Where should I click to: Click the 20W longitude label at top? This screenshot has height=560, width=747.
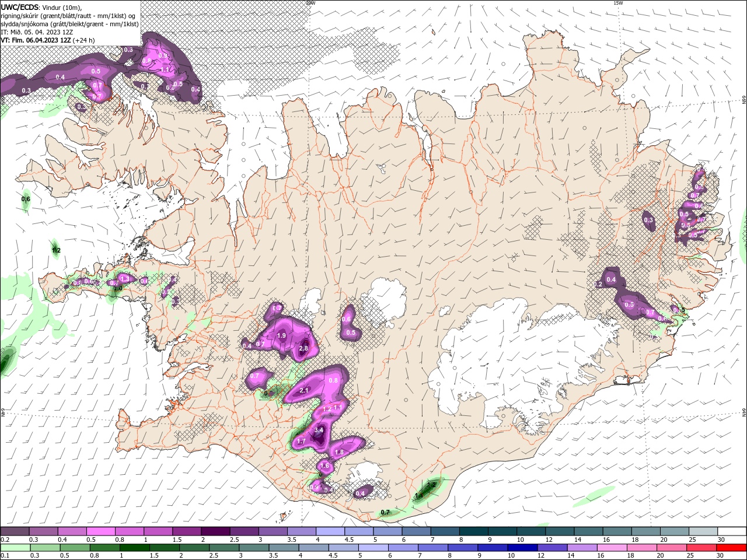310,3
